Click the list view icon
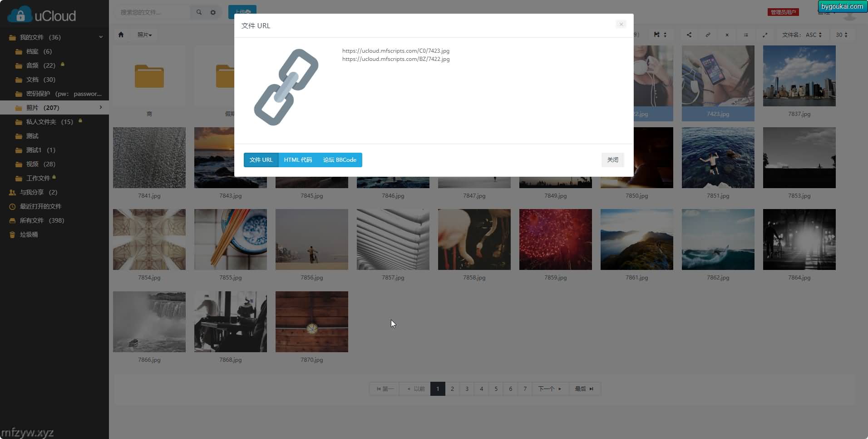Image resolution: width=868 pixels, height=439 pixels. [x=746, y=35]
